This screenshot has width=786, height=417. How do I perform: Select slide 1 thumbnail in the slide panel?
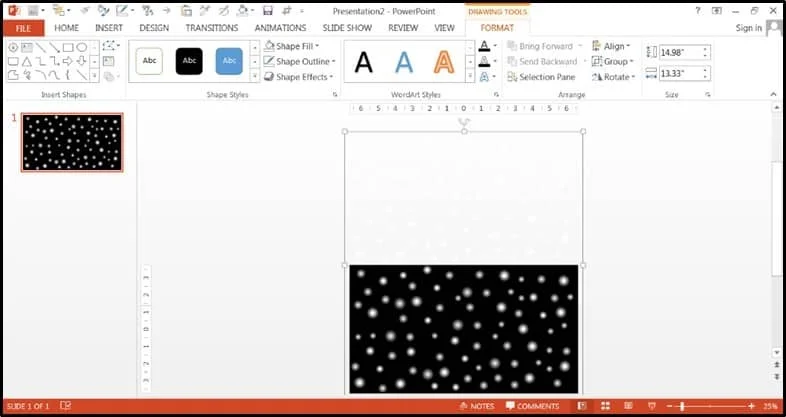pyautogui.click(x=72, y=142)
